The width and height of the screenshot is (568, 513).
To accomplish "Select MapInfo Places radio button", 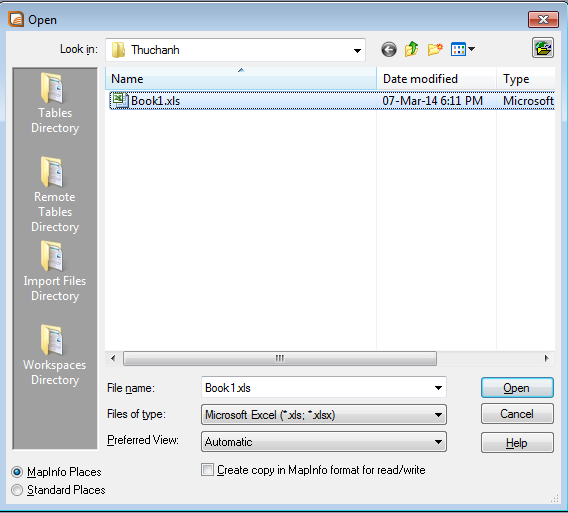I will pyautogui.click(x=17, y=472).
